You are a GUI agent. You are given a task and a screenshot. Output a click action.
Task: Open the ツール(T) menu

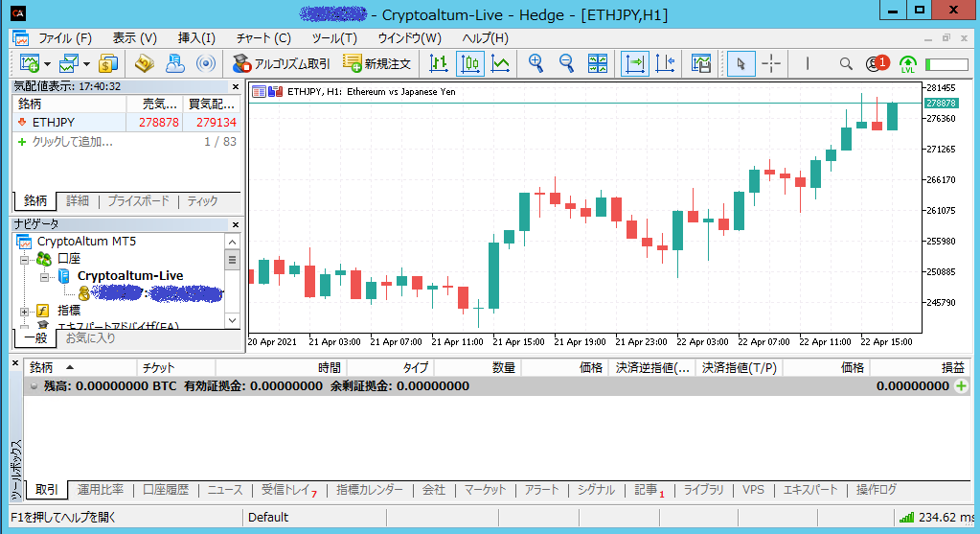(x=334, y=38)
